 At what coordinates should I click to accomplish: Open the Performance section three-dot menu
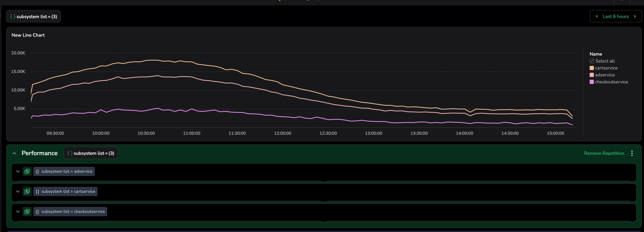632,153
